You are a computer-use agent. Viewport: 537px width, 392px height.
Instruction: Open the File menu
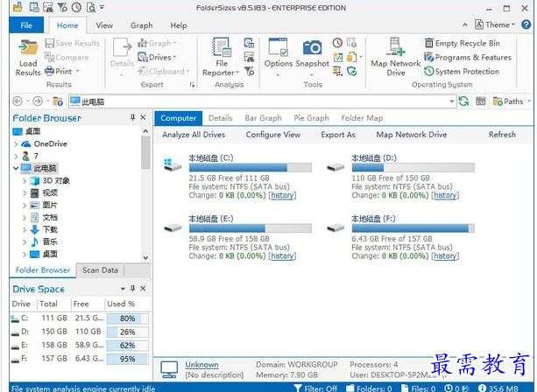pos(26,25)
